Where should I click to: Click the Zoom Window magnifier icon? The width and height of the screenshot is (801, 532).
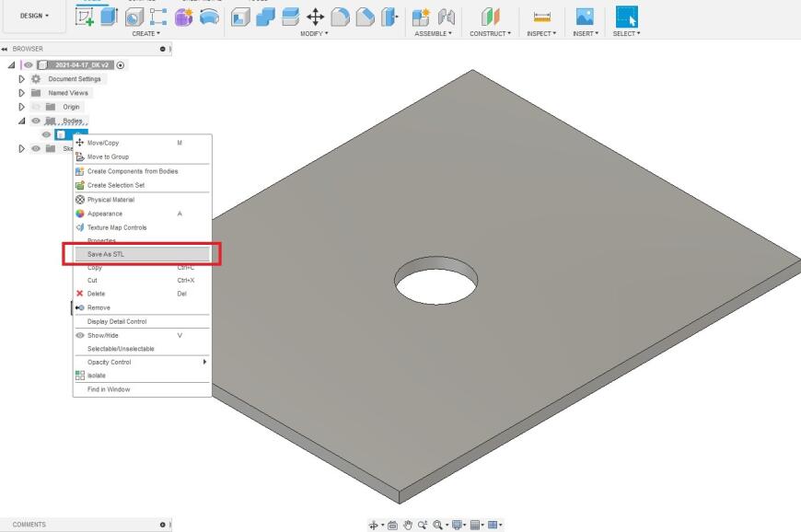438,525
